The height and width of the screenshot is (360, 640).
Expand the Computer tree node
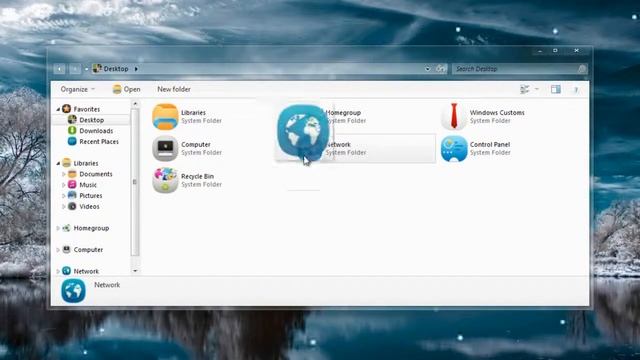(x=58, y=250)
